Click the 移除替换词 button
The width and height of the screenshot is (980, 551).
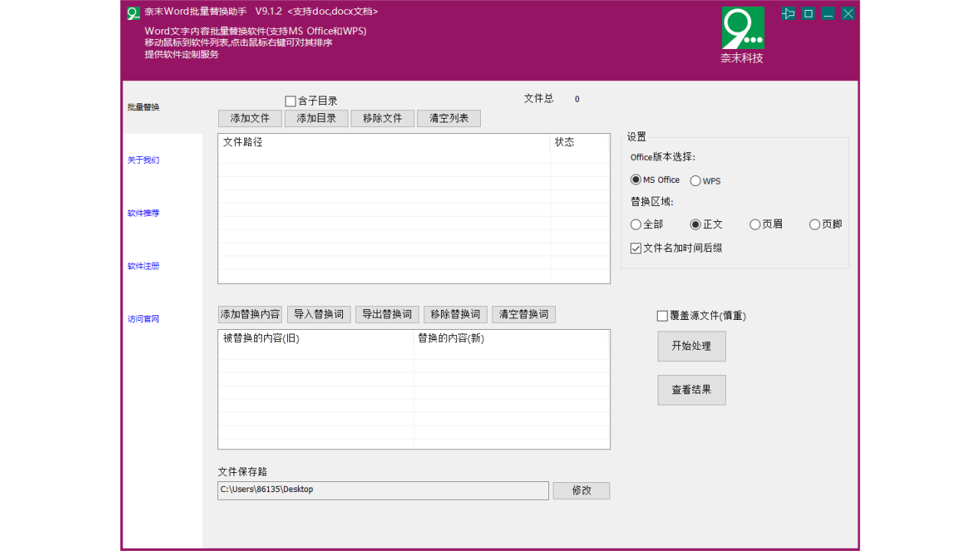pos(456,315)
